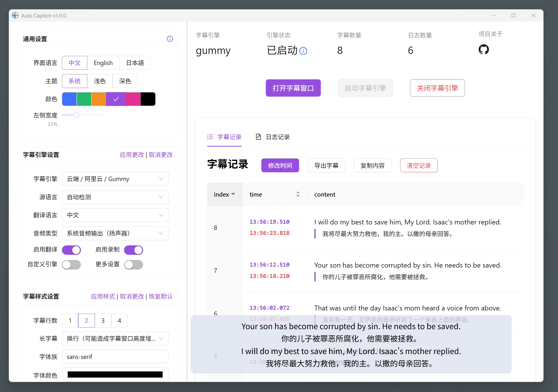Viewport: 558px width, 392px height.
Task: Click the index column filter icon
Action: pyautogui.click(x=233, y=194)
